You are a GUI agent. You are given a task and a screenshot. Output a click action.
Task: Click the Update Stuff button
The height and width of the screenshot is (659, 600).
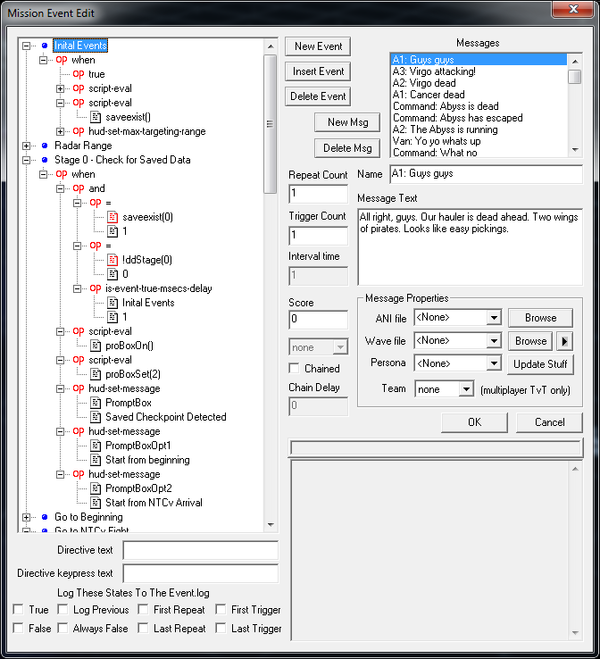542,364
